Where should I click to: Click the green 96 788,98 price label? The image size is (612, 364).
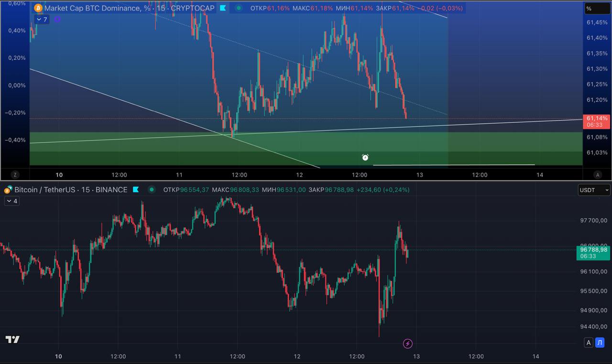pos(593,253)
